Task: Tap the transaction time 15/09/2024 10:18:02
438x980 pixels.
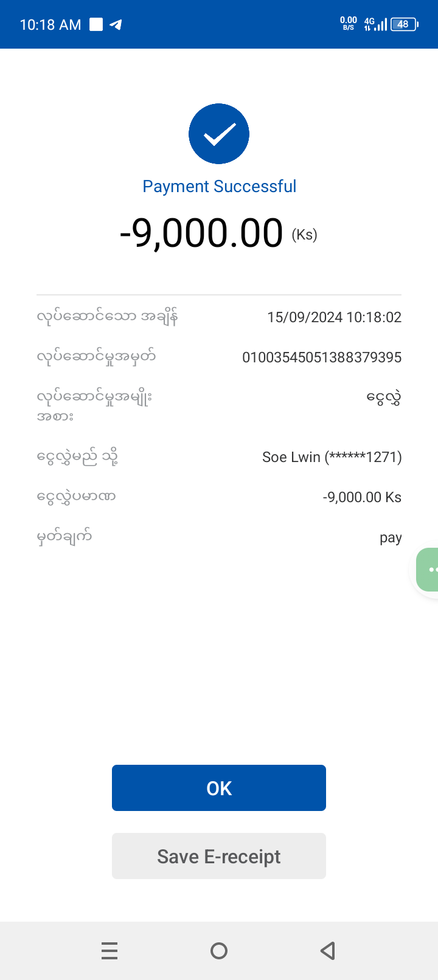Action: pyautogui.click(x=335, y=317)
